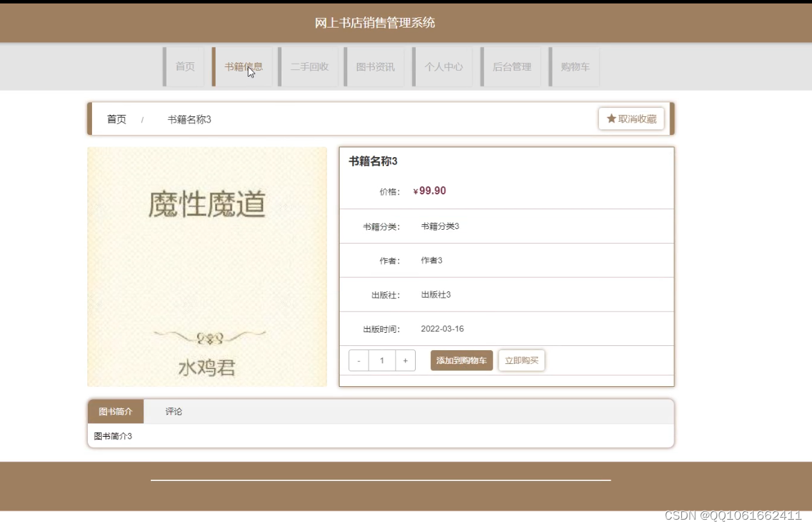
Task: Click 添加到购物车 to add book to cart
Action: click(x=461, y=360)
